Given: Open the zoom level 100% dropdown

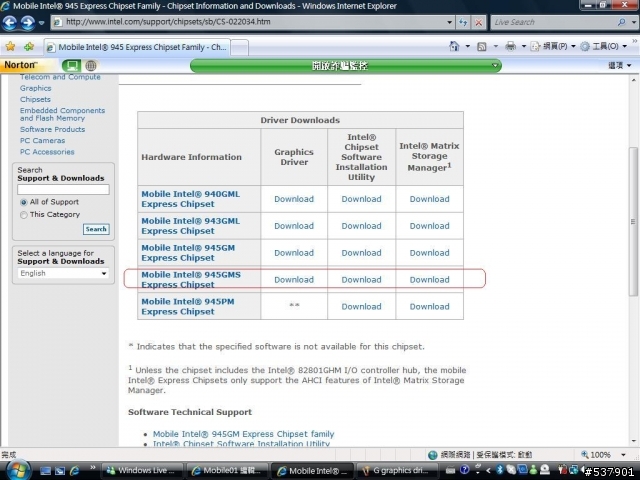Looking at the screenshot, I should point(623,455).
